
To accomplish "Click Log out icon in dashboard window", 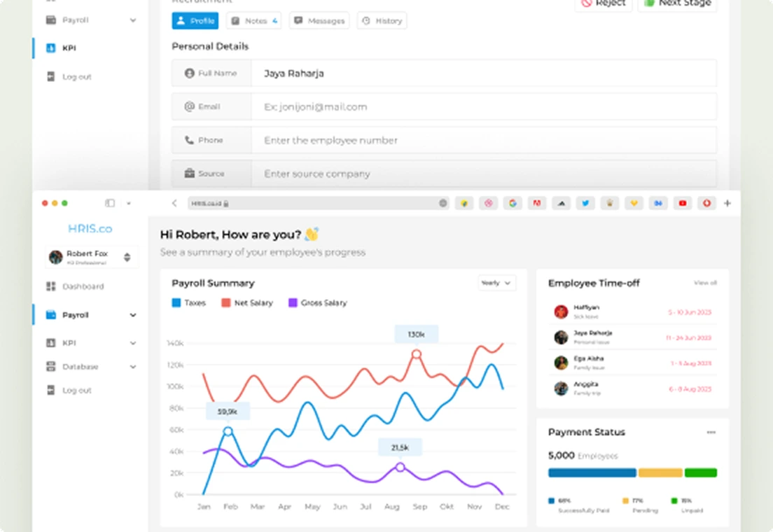I will tap(51, 390).
